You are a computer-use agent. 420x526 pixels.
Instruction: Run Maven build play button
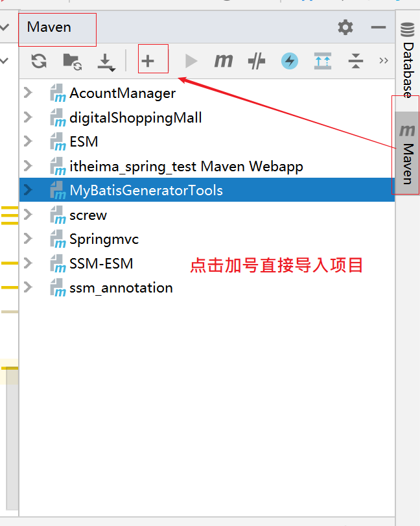[191, 62]
